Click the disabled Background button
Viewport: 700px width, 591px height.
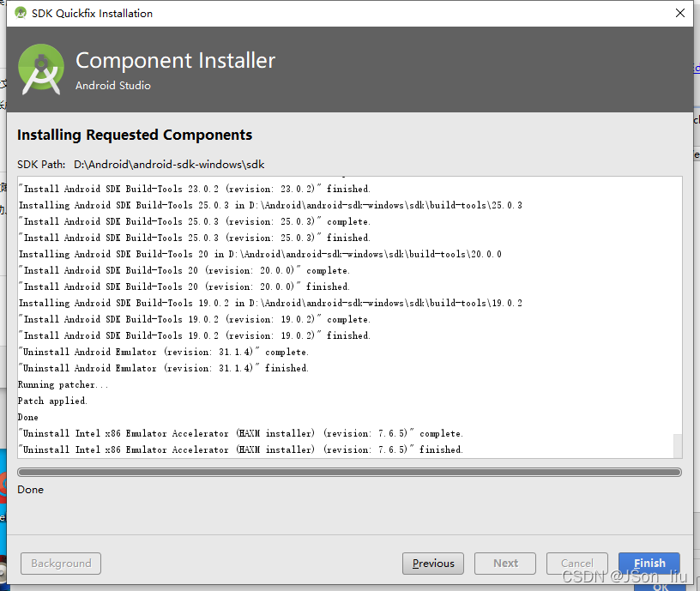point(61,564)
